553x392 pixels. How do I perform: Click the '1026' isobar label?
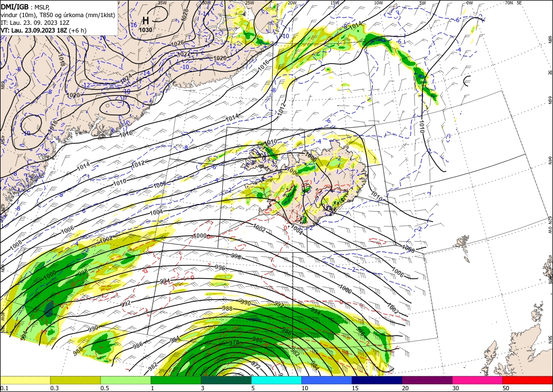click(x=178, y=43)
